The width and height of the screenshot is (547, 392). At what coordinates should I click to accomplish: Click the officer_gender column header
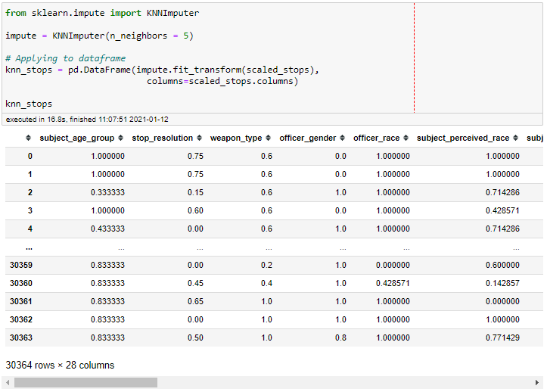[x=308, y=138]
